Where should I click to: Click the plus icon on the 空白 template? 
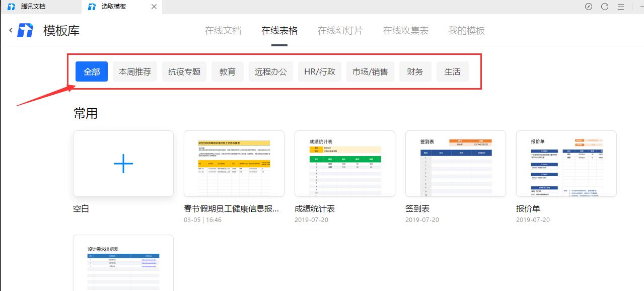coord(123,163)
